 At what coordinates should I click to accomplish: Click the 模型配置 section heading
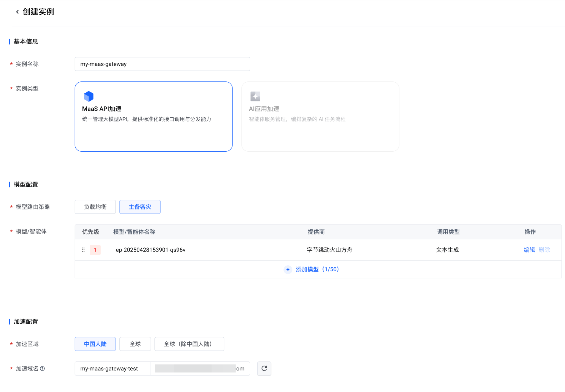[x=26, y=184]
